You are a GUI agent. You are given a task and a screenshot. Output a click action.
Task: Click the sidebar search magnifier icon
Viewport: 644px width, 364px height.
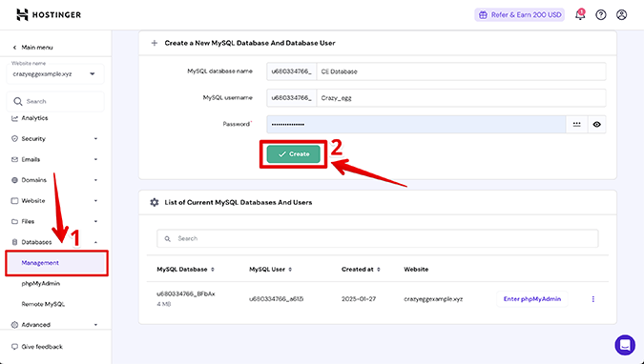tap(18, 101)
